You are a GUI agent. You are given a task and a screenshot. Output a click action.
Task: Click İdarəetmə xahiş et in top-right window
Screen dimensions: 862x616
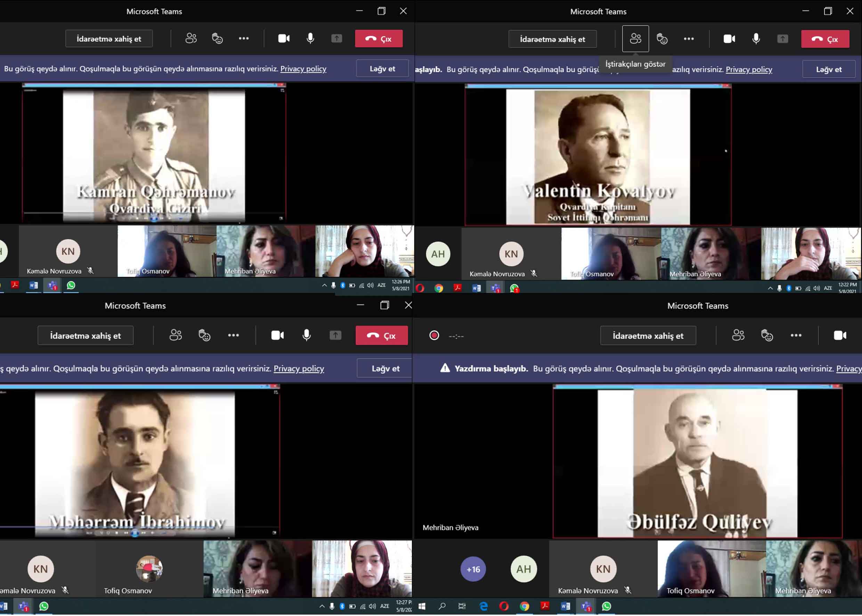pyautogui.click(x=552, y=39)
